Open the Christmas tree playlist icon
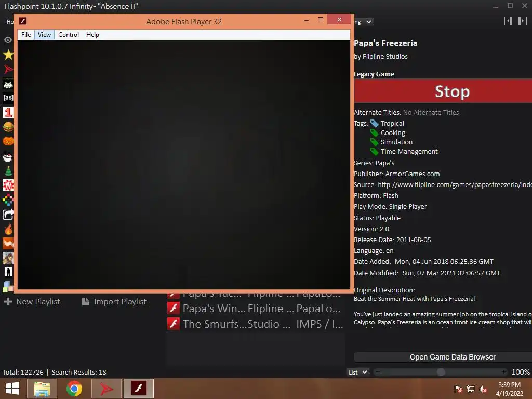Viewport: 532px width, 399px height. 8,171
